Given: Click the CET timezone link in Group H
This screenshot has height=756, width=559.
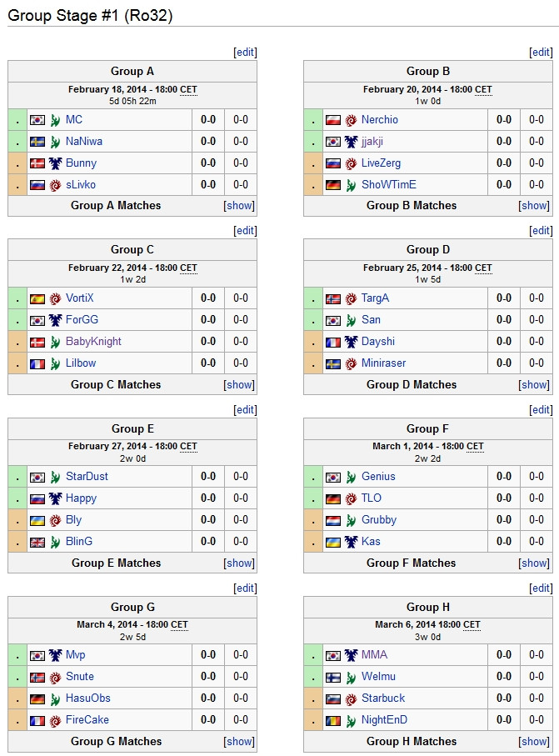Looking at the screenshot, I should pyautogui.click(x=472, y=625).
